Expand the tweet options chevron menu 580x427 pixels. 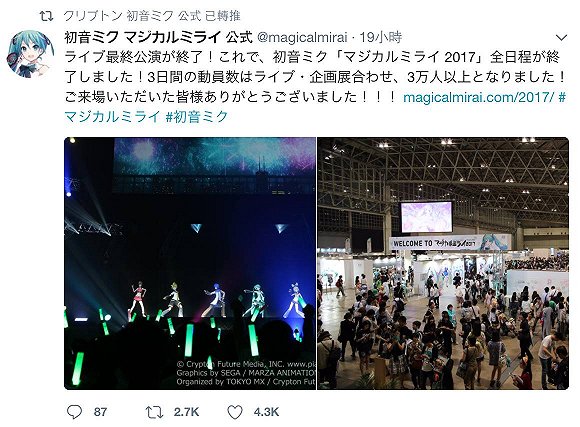(x=561, y=37)
